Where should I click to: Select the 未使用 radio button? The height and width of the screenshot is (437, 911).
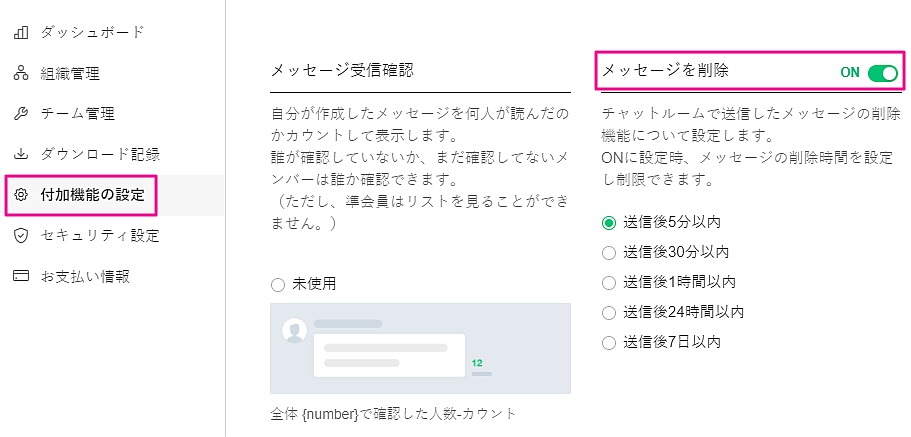point(278,284)
